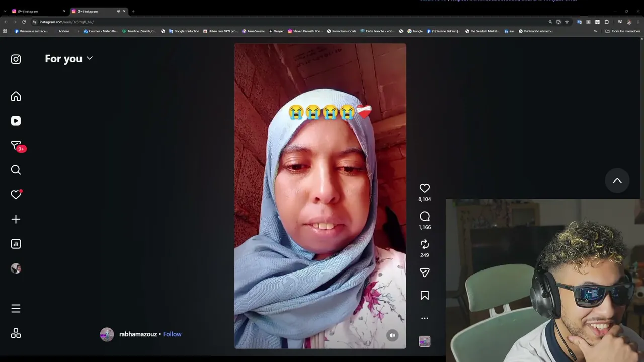Bookmark this page with the star icon
644x362 pixels.
click(567, 22)
